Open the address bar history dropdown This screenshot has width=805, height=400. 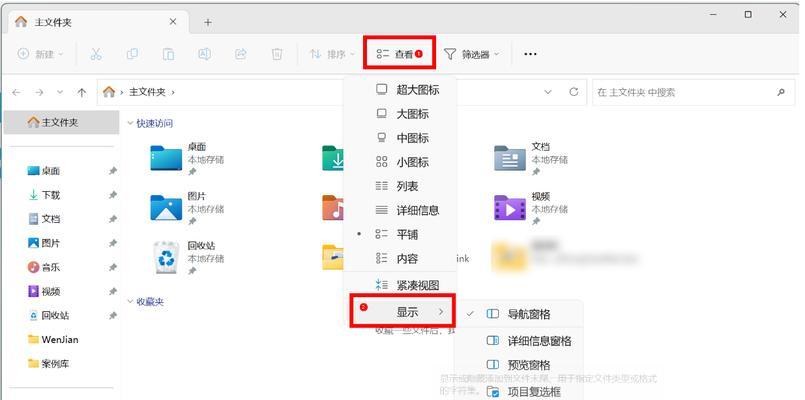[548, 92]
